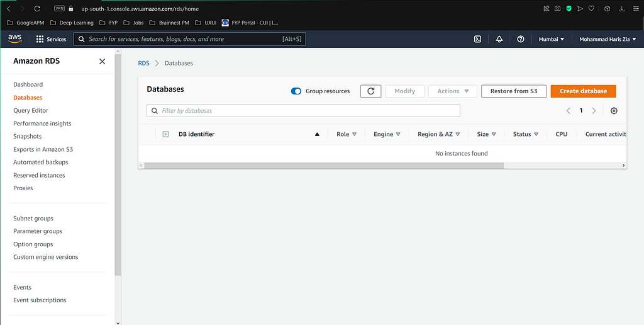Go to previous page of databases
The height and width of the screenshot is (325, 644).
(569, 111)
